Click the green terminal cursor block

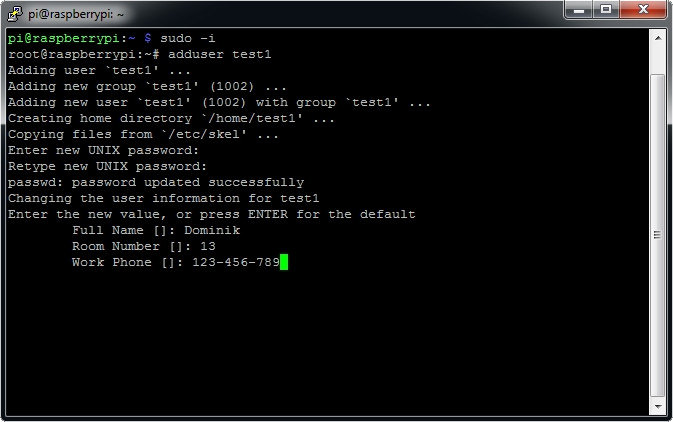pos(284,262)
